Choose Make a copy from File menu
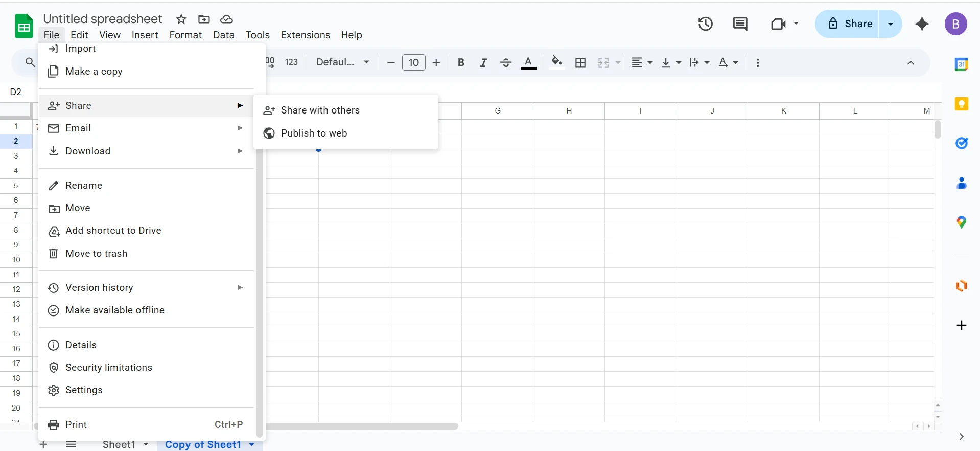980x451 pixels. coord(94,72)
